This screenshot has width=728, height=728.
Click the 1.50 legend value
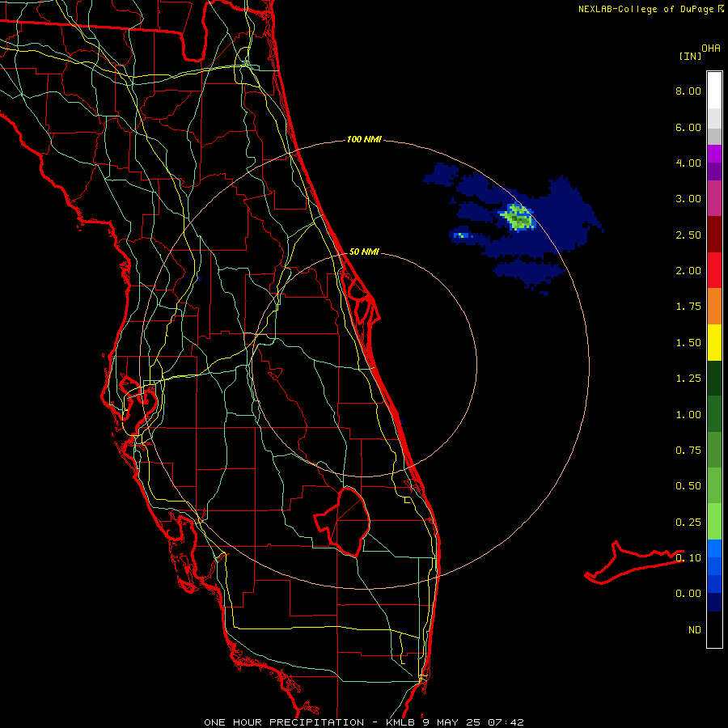click(x=688, y=343)
